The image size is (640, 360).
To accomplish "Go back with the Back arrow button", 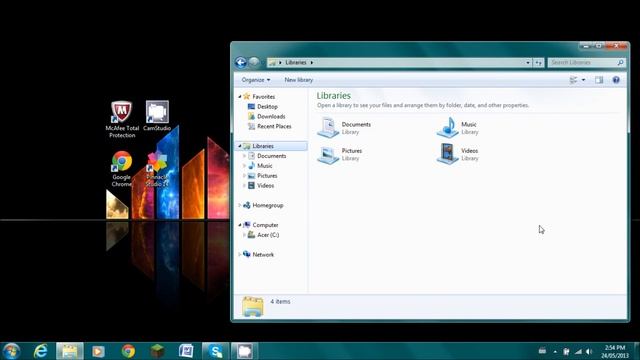I will 241,62.
